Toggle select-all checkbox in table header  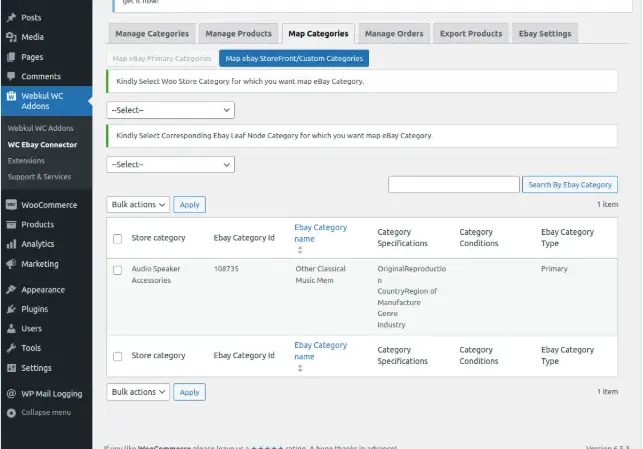click(118, 238)
